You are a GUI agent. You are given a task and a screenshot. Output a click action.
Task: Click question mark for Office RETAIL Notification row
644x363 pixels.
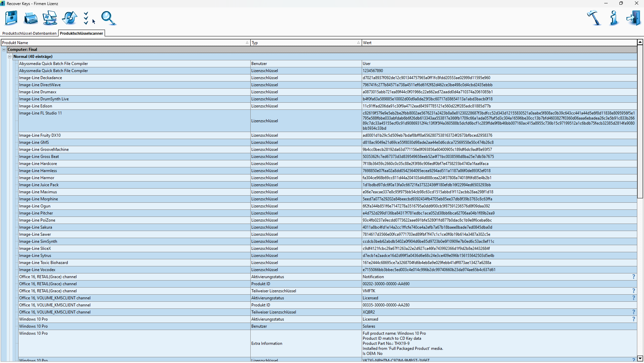(x=634, y=277)
